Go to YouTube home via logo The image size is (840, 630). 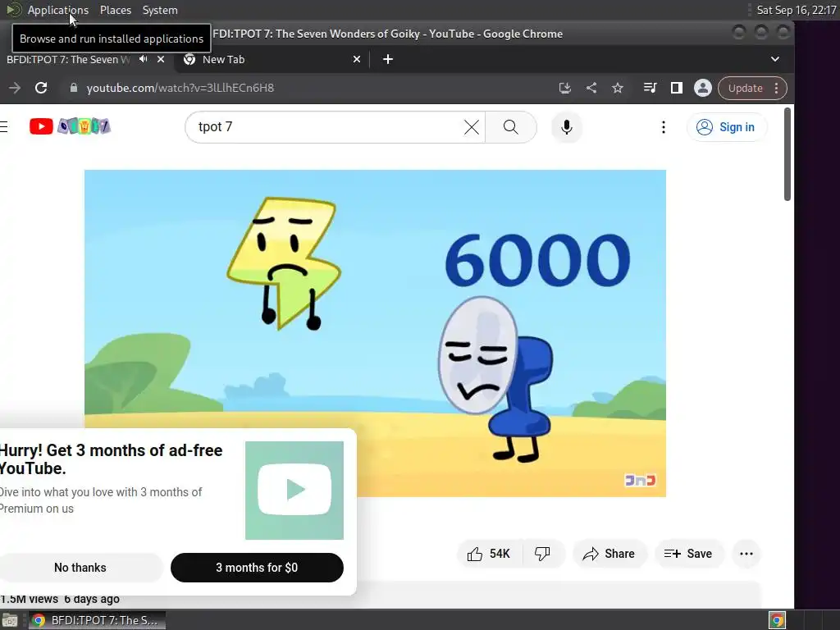pos(70,126)
